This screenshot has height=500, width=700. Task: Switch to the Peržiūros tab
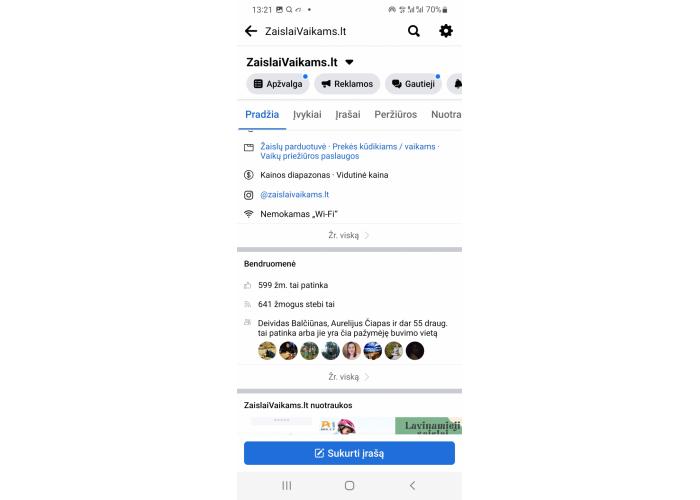[x=396, y=115]
